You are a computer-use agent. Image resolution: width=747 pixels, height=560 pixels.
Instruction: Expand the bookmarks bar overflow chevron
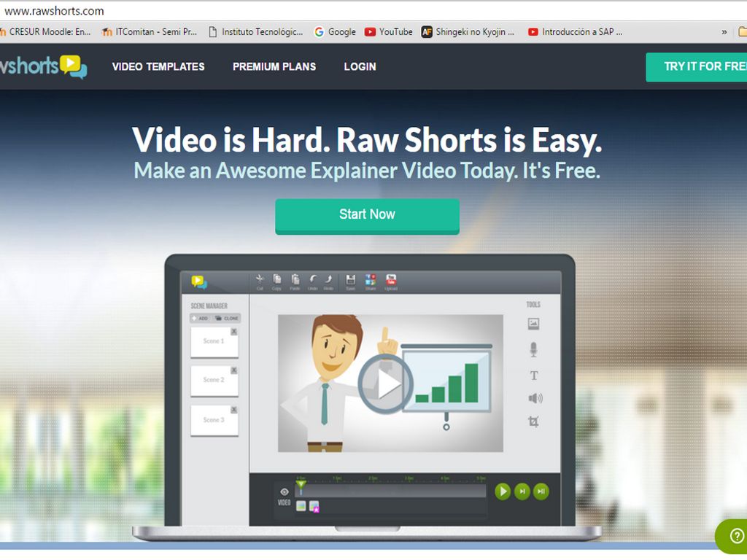[724, 32]
